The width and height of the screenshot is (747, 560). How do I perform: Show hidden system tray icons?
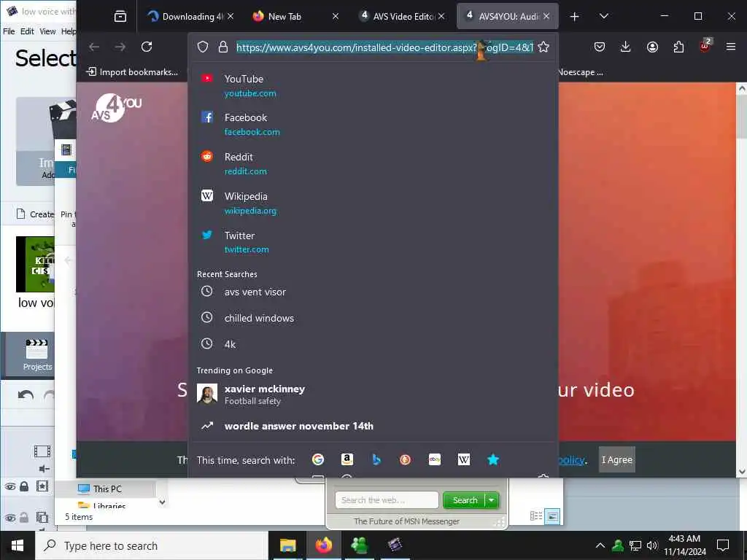click(600, 545)
